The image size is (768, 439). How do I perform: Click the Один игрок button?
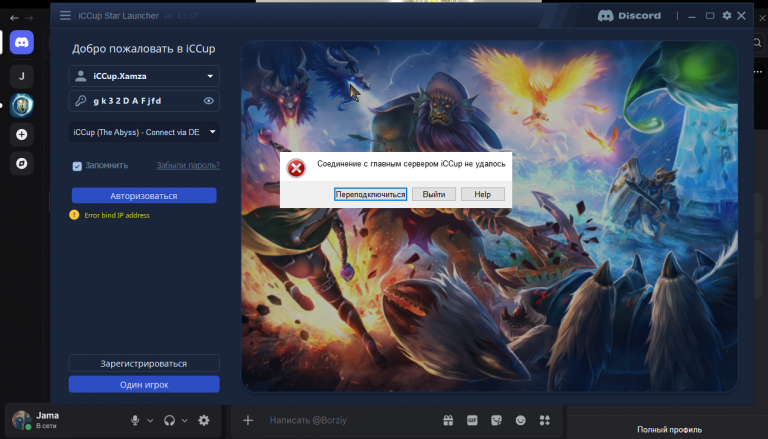(x=144, y=385)
